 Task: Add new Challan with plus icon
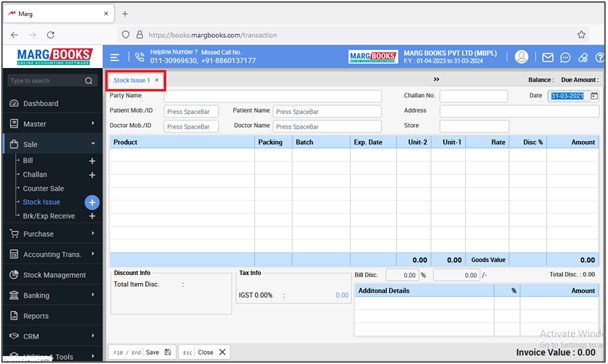(x=92, y=175)
